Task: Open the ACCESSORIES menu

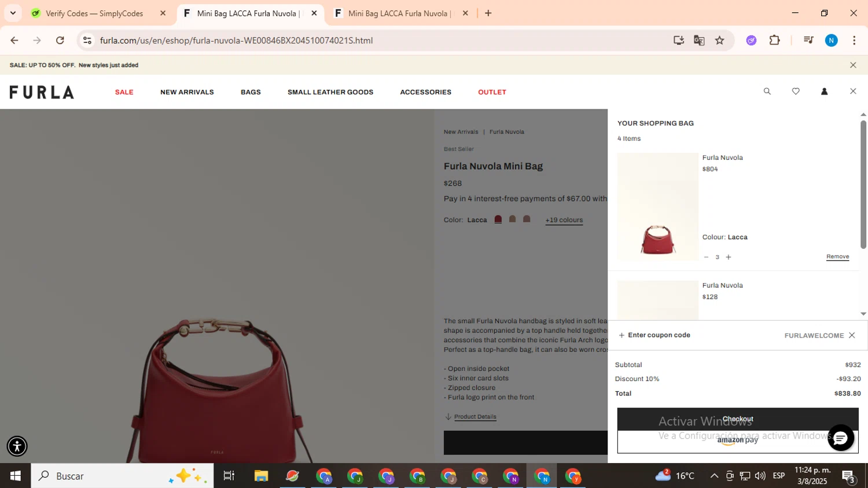Action: click(x=425, y=92)
